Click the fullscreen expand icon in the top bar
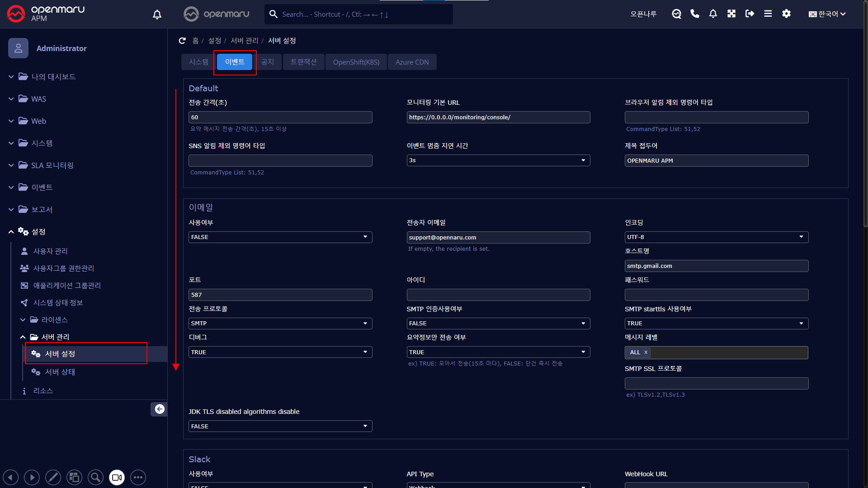The height and width of the screenshot is (488, 868). click(731, 14)
